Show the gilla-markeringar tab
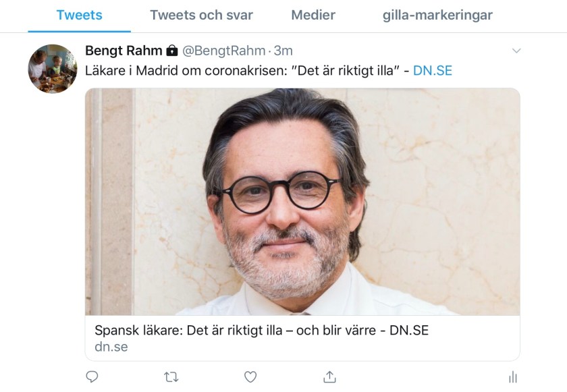The width and height of the screenshot is (567, 392). pyautogui.click(x=437, y=15)
